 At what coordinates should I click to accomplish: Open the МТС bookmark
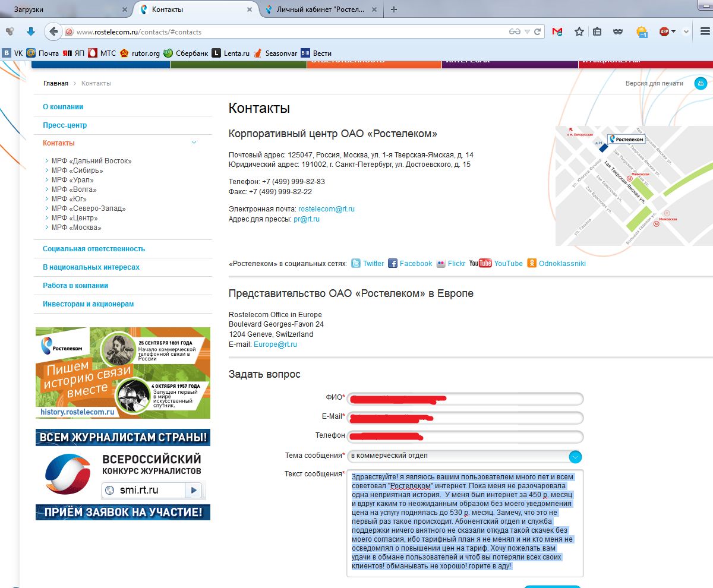click(x=102, y=53)
